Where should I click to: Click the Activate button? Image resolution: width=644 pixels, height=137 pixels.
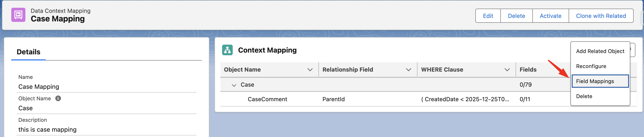[550, 16]
